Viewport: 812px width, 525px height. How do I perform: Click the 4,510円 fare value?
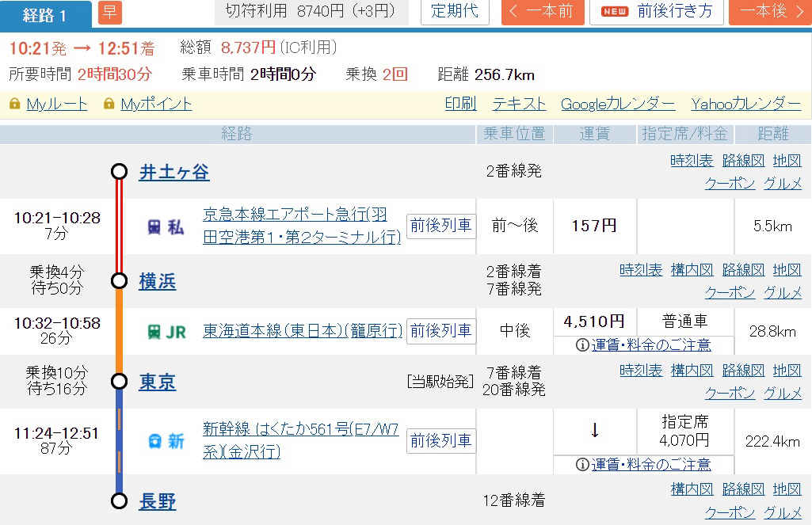tap(594, 321)
